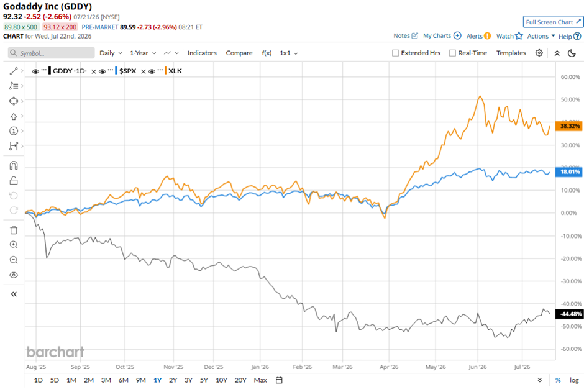Focus the Symbol search field
584x392 pixels.
[52, 53]
